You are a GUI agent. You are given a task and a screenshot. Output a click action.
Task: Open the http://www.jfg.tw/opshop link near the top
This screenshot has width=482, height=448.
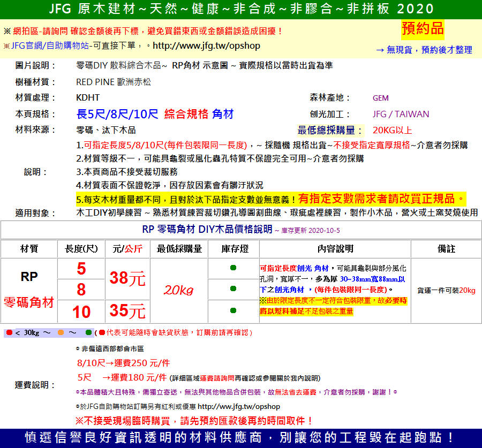point(206,46)
